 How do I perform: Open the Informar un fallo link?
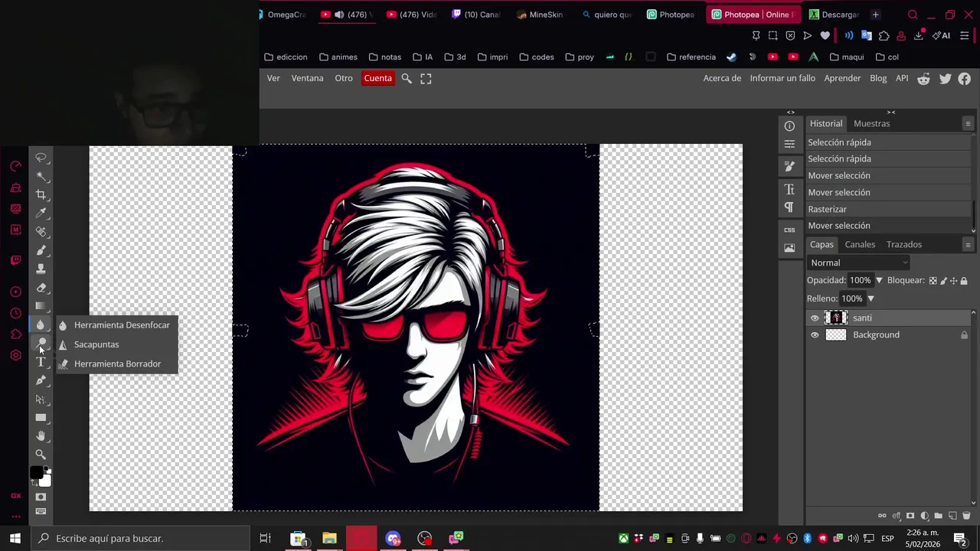coord(782,78)
